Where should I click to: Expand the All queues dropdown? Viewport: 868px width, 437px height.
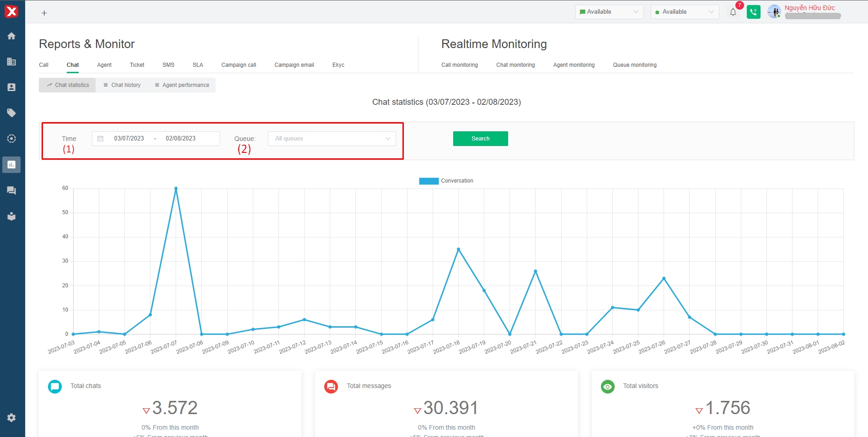tap(332, 139)
